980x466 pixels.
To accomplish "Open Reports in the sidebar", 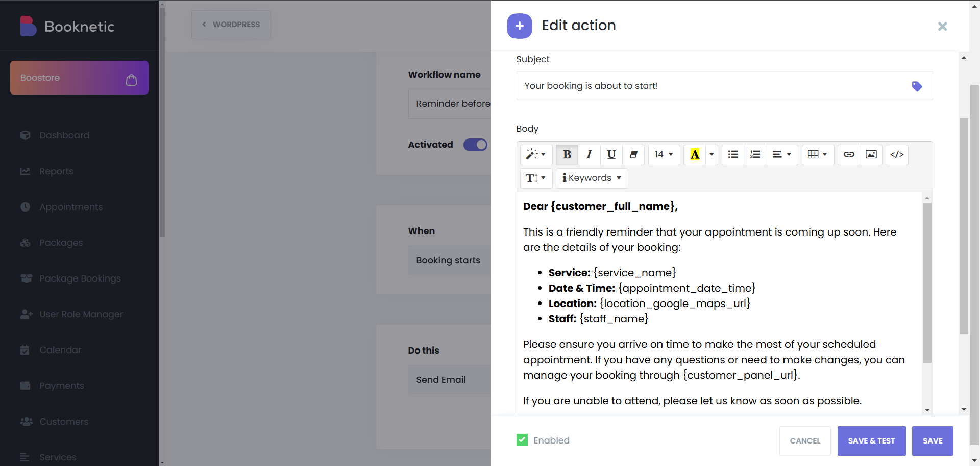I will tap(56, 171).
